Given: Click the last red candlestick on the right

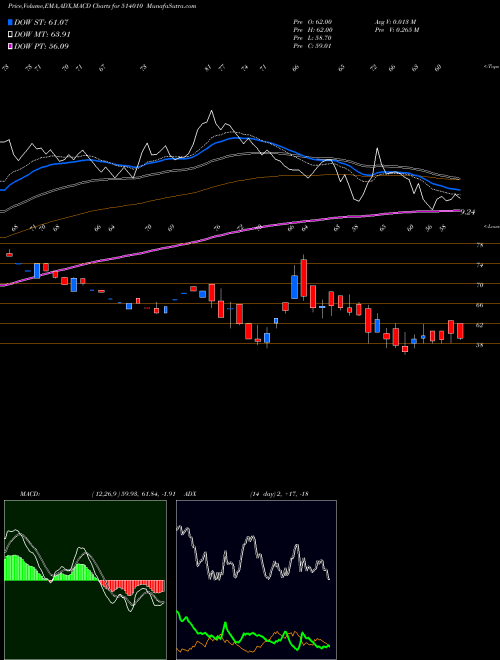Looking at the screenshot, I should [x=460, y=331].
